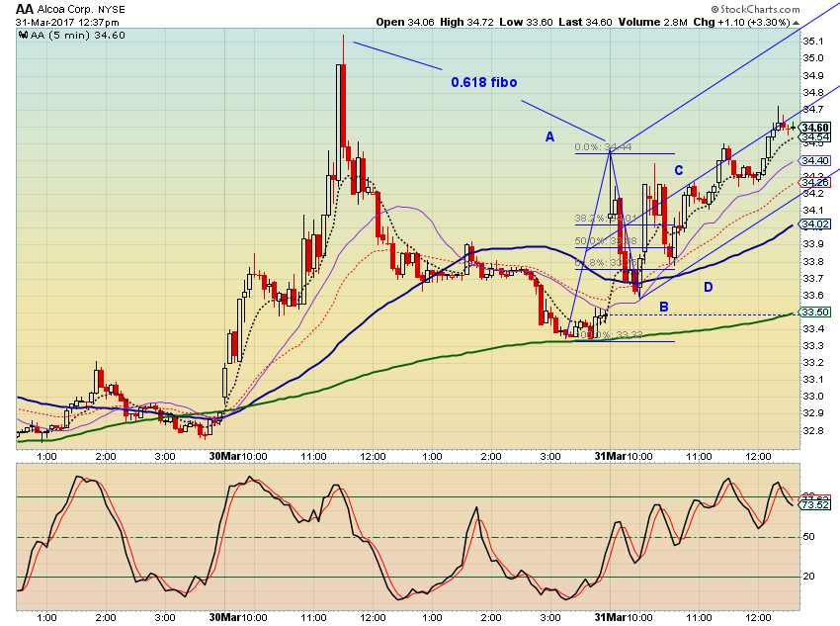Click the 30Mar10:00 label under the oscillator panel
The width and height of the screenshot is (840, 626).
click(x=238, y=617)
